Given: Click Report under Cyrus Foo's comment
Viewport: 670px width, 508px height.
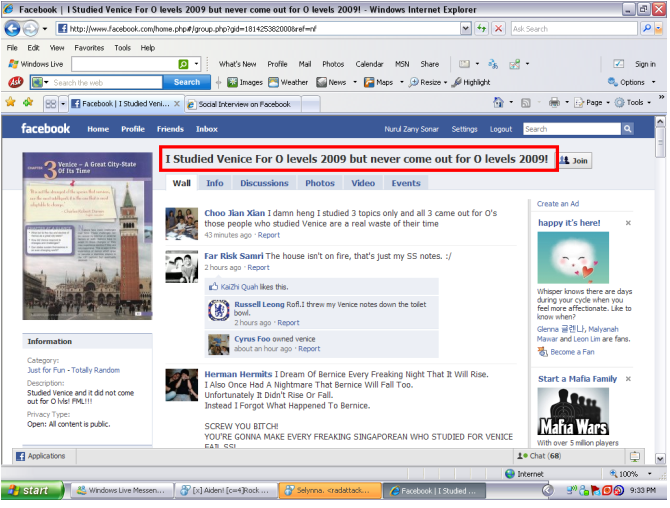Looking at the screenshot, I should 309,349.
